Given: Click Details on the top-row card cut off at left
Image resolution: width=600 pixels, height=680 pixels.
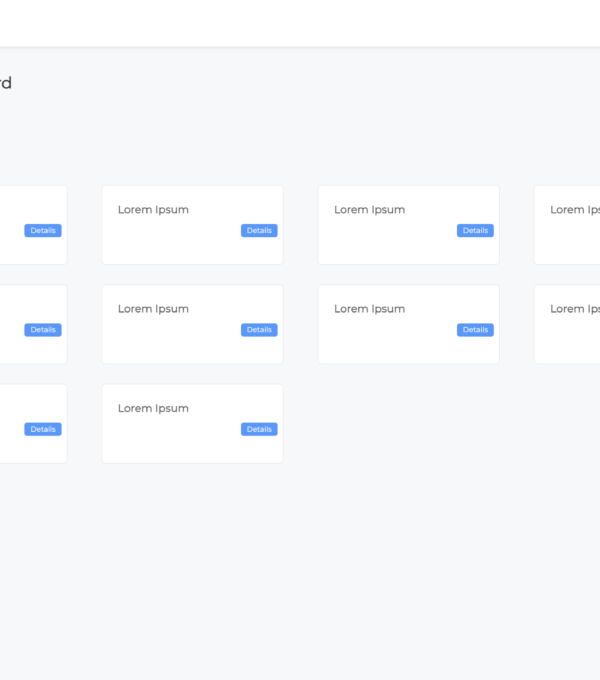Looking at the screenshot, I should coord(43,230).
